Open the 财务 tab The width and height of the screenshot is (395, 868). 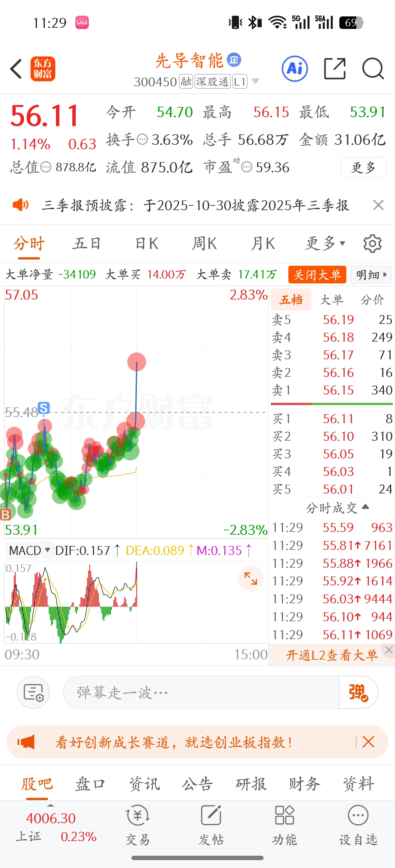point(305,784)
